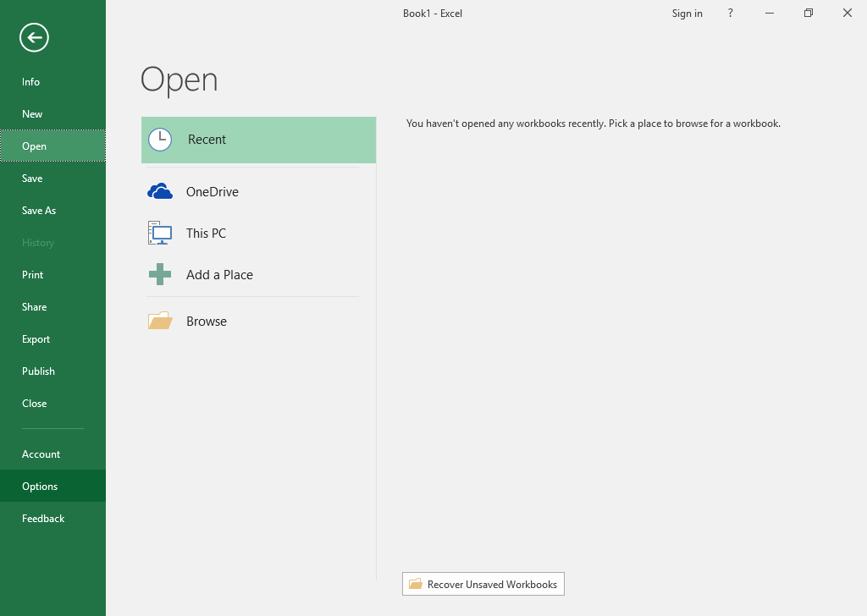The height and width of the screenshot is (616, 867).
Task: Click the back arrow to return to workbook
Action: pyautogui.click(x=34, y=37)
